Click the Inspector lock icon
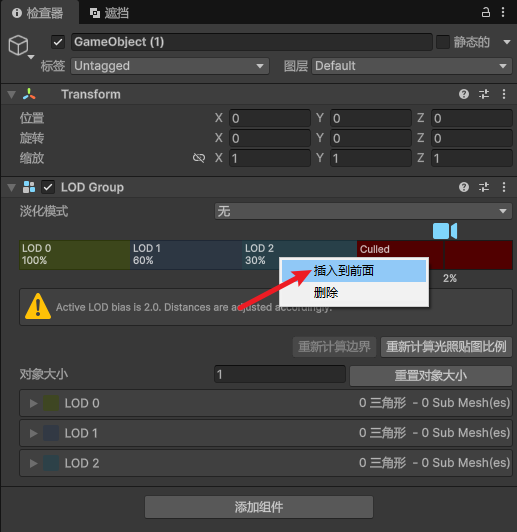 [486, 13]
